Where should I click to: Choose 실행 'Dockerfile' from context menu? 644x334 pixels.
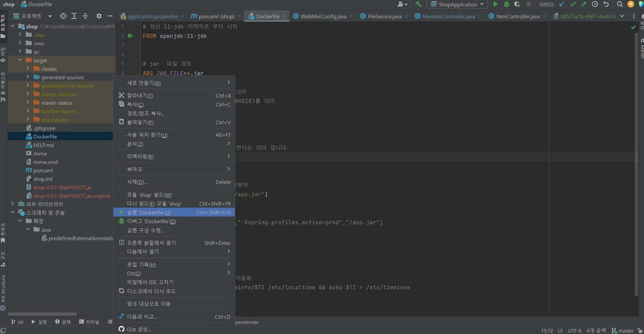click(x=174, y=213)
